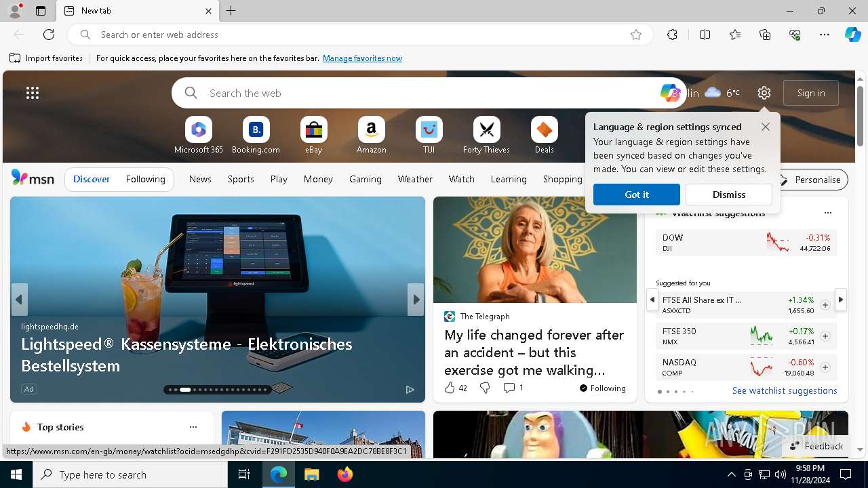Show next ad carousel slide

416,300
